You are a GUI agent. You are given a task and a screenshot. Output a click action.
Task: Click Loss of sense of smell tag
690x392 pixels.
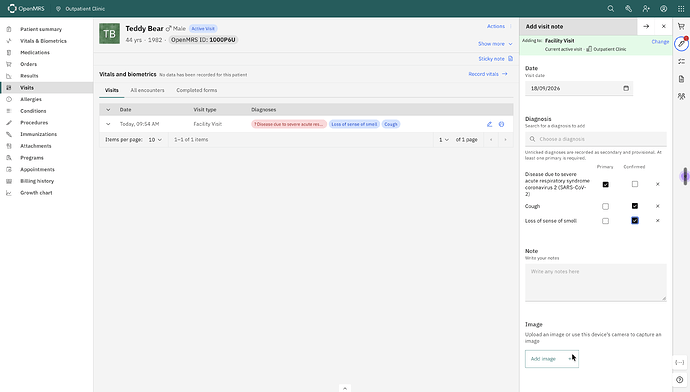[354, 124]
